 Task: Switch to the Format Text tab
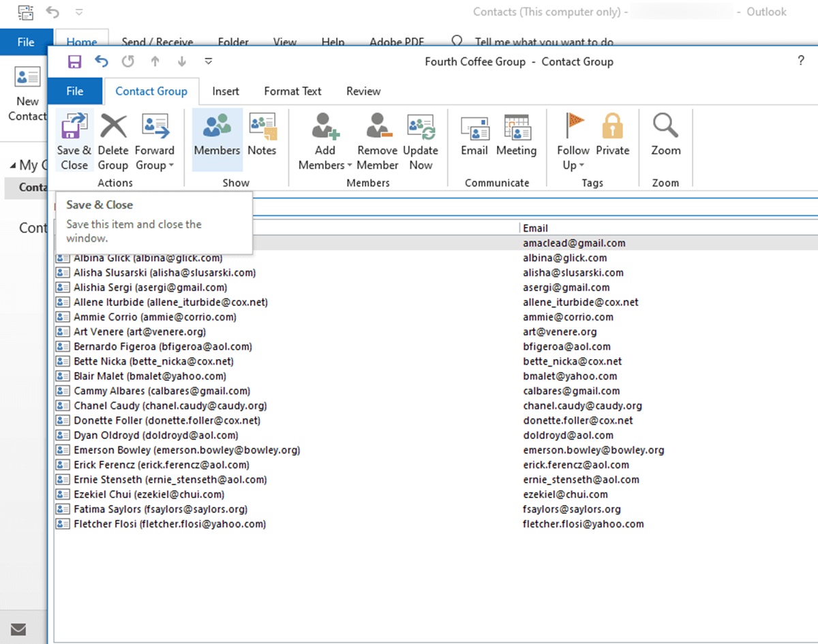292,91
